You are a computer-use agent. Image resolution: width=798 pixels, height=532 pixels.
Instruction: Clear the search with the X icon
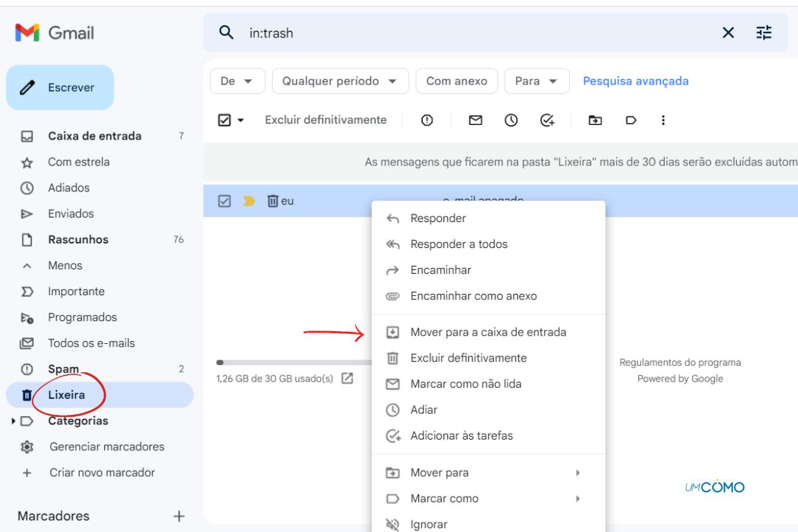click(728, 33)
